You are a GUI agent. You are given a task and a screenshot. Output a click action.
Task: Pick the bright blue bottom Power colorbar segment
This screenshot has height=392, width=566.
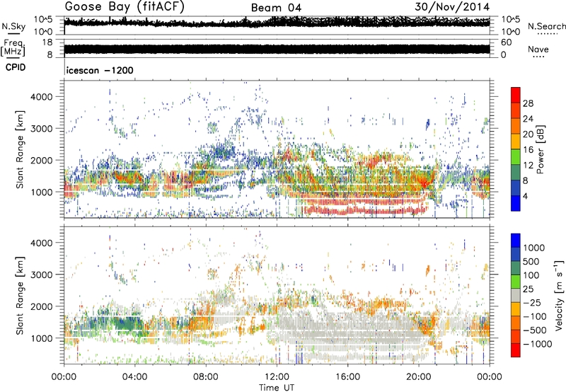(516, 203)
